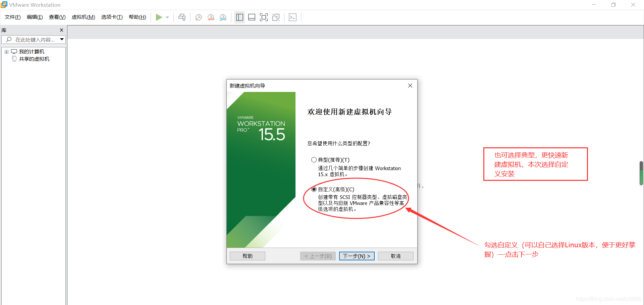Switch to full screen mode icon
The width and height of the screenshot is (644, 305).
pos(264,17)
